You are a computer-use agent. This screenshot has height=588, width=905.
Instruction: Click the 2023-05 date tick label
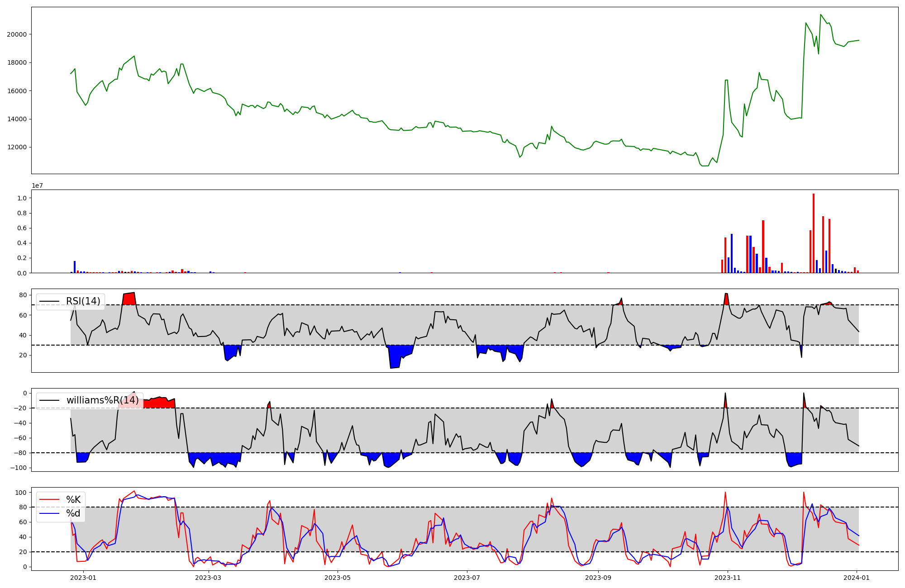(x=338, y=578)
